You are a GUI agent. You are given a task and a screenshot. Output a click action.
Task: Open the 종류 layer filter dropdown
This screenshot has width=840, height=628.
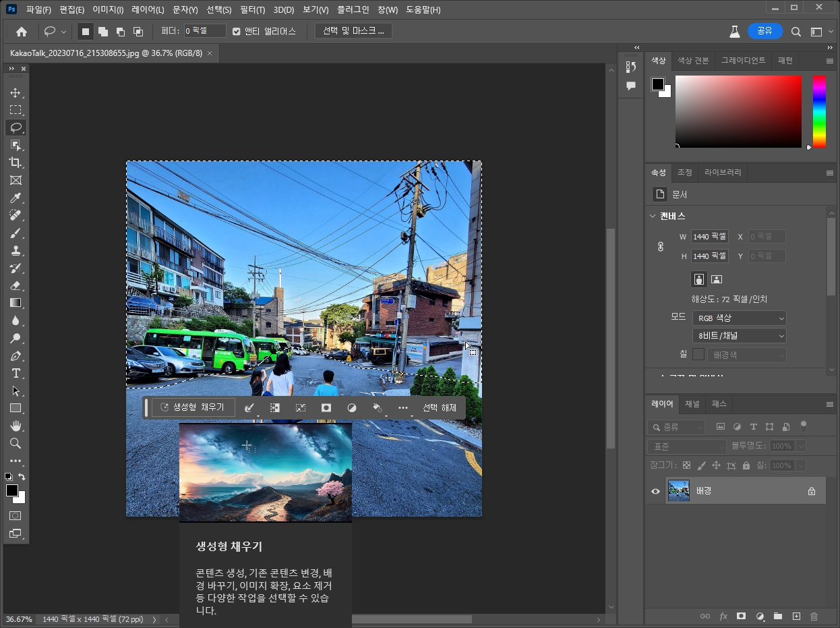(x=676, y=427)
